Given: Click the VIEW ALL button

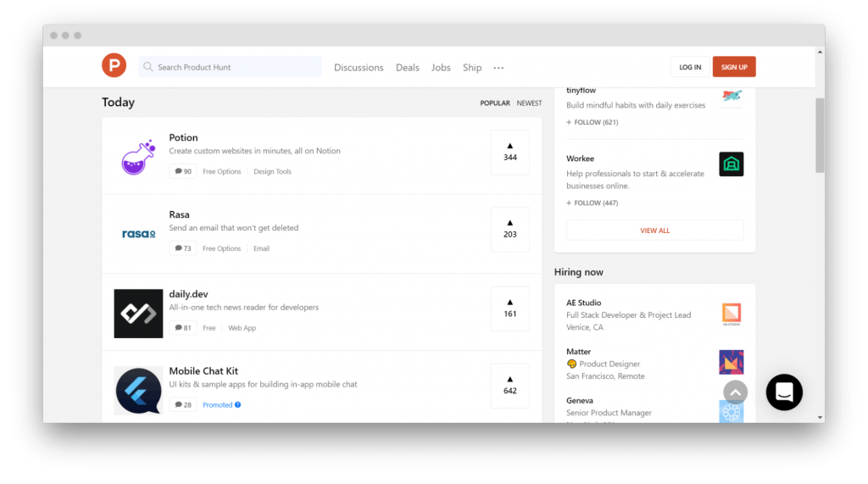Looking at the screenshot, I should (x=655, y=231).
